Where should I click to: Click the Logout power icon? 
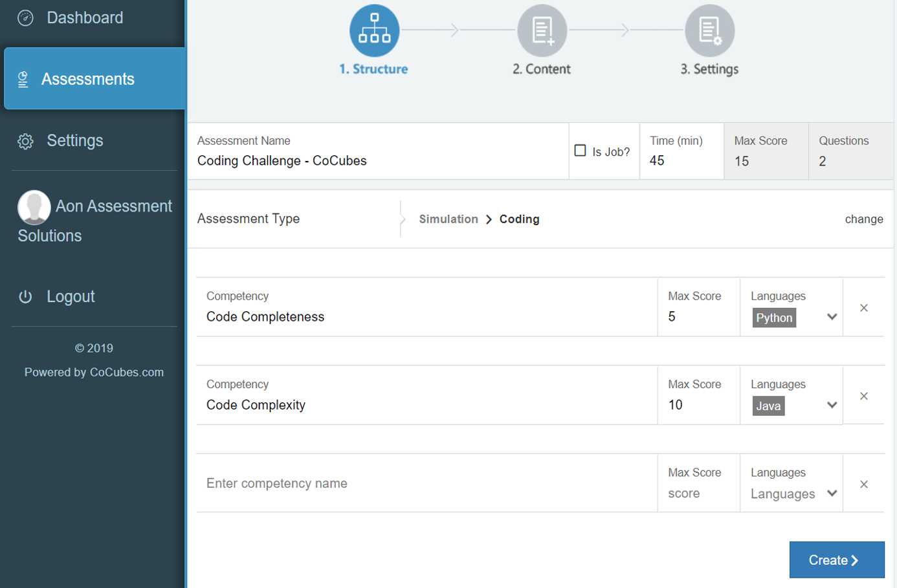coord(25,297)
